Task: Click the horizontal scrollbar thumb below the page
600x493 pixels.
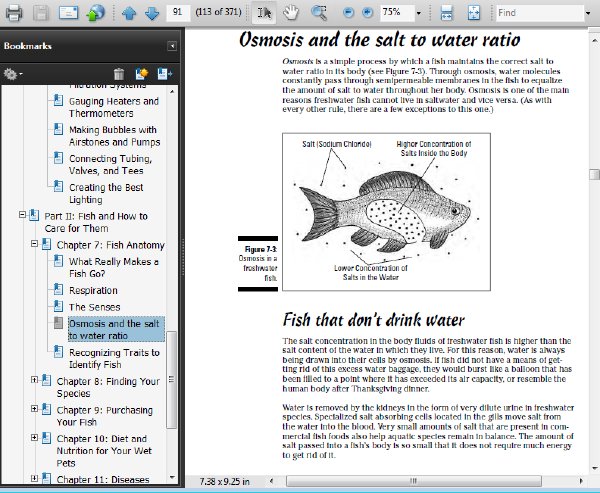Action: tap(414, 481)
